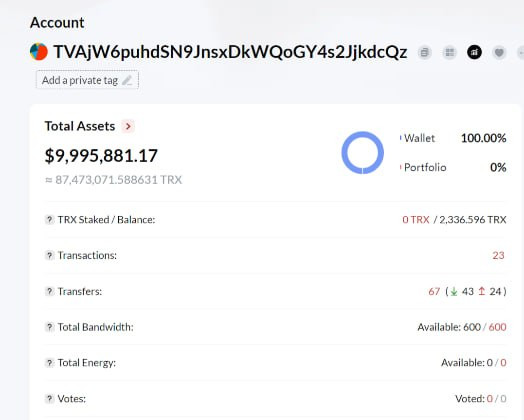
Task: Open help icon beside Votes
Action: click(49, 399)
